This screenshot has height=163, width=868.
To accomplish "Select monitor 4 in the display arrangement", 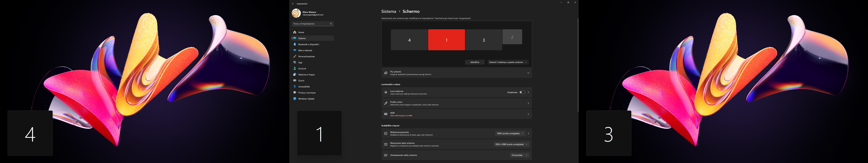I will pos(409,40).
